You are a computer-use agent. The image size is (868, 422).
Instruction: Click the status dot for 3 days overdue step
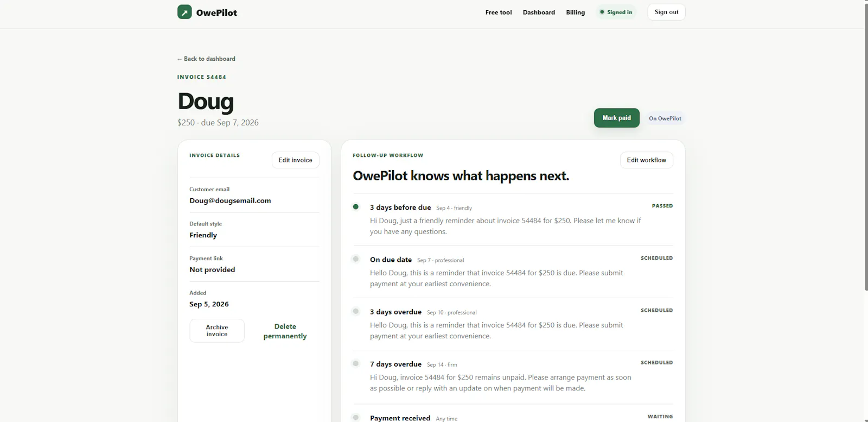click(x=356, y=311)
